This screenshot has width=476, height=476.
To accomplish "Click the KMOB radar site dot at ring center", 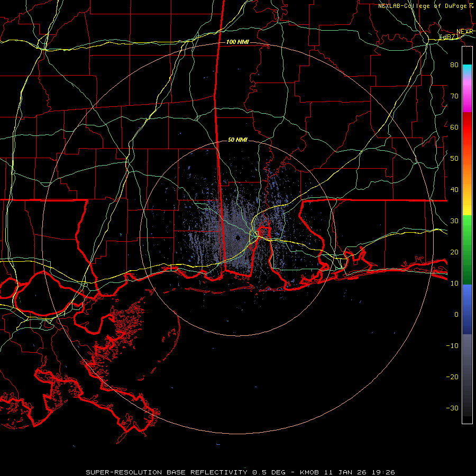I will point(237,238).
